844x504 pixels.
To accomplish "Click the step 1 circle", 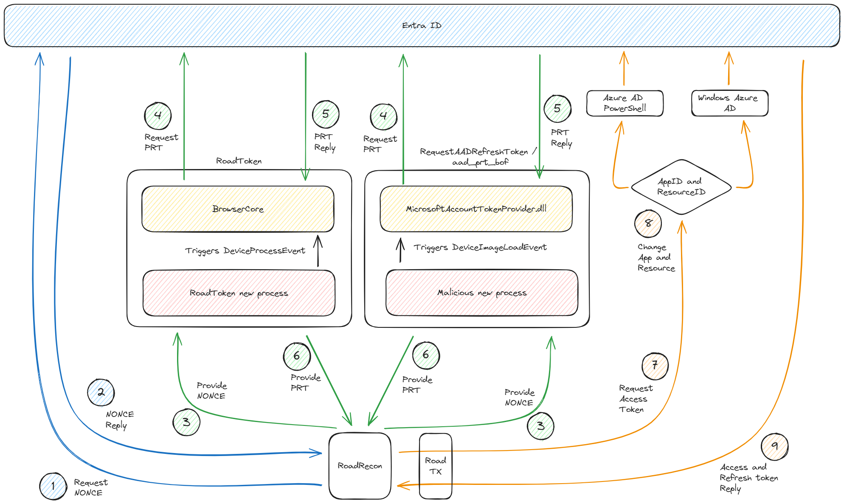I will [53, 486].
